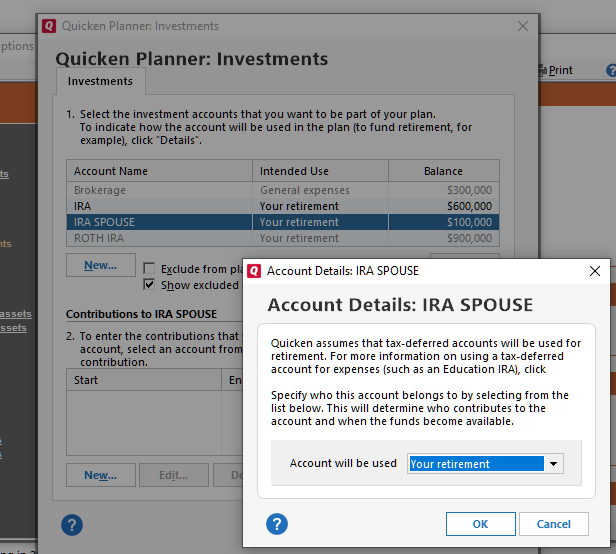Click OK in Account Details dialog
Viewport: 616px width, 554px height.
[480, 524]
